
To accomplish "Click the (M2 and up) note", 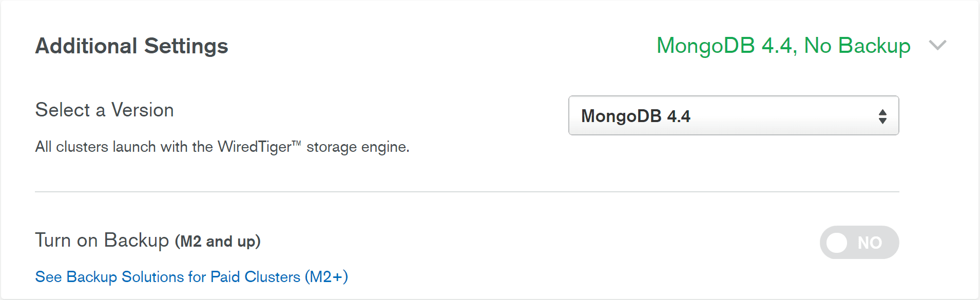I will (218, 242).
